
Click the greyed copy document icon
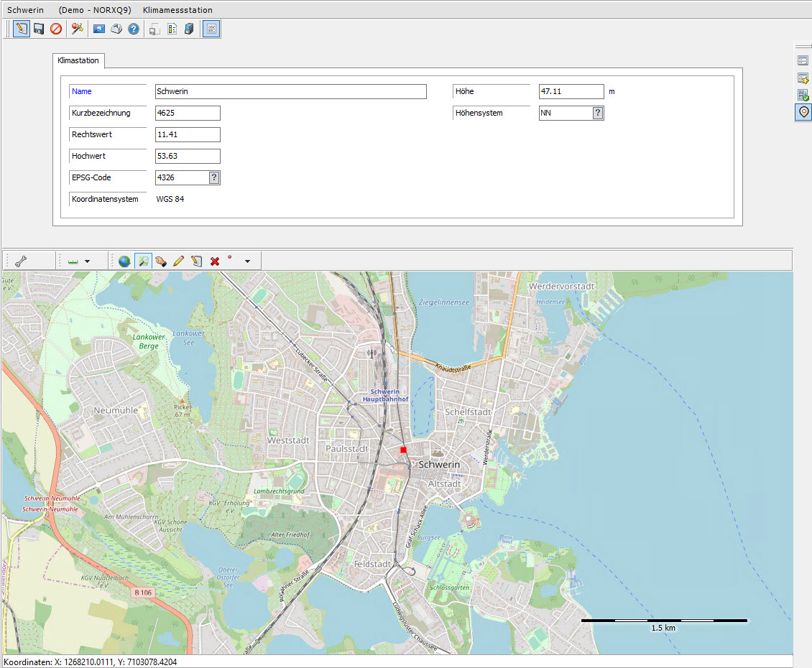point(154,29)
